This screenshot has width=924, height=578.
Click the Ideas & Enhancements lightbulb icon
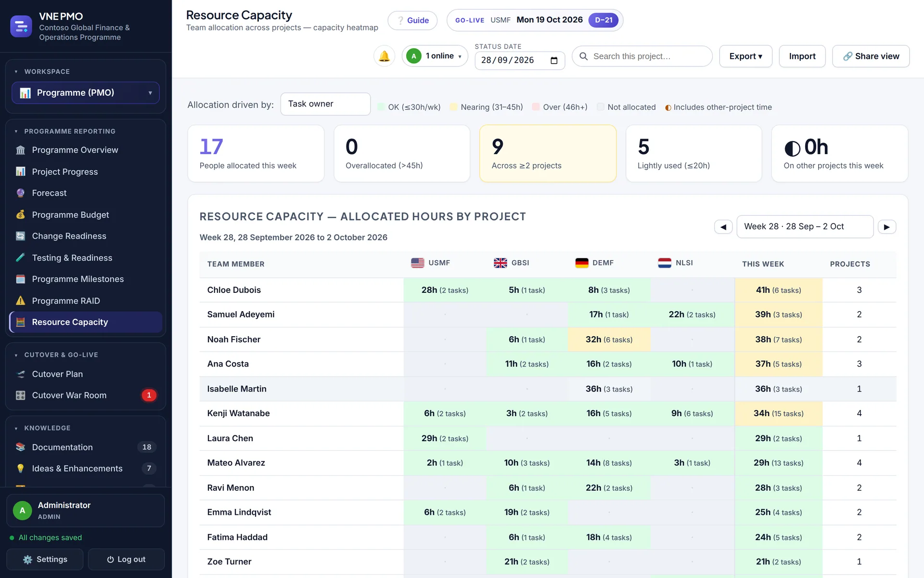point(20,469)
